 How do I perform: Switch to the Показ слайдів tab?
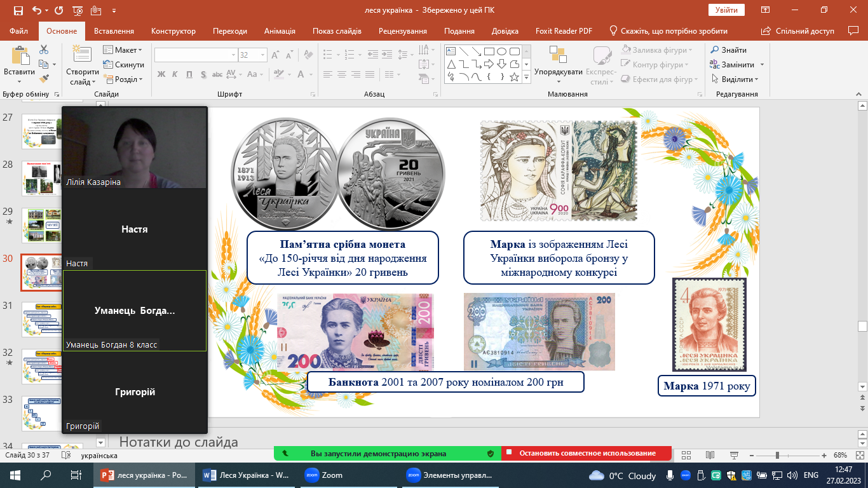click(x=337, y=31)
